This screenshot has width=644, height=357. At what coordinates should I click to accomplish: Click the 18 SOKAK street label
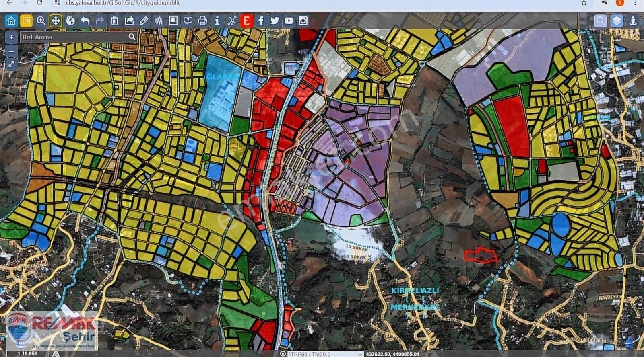355,257
